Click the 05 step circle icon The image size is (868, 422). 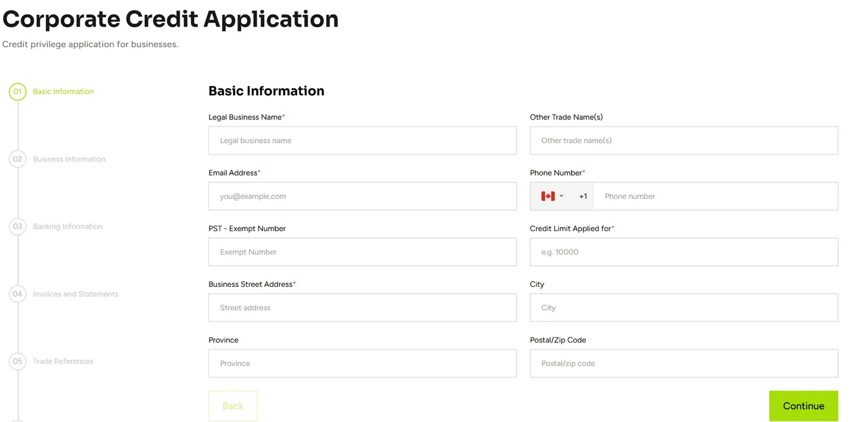(17, 361)
